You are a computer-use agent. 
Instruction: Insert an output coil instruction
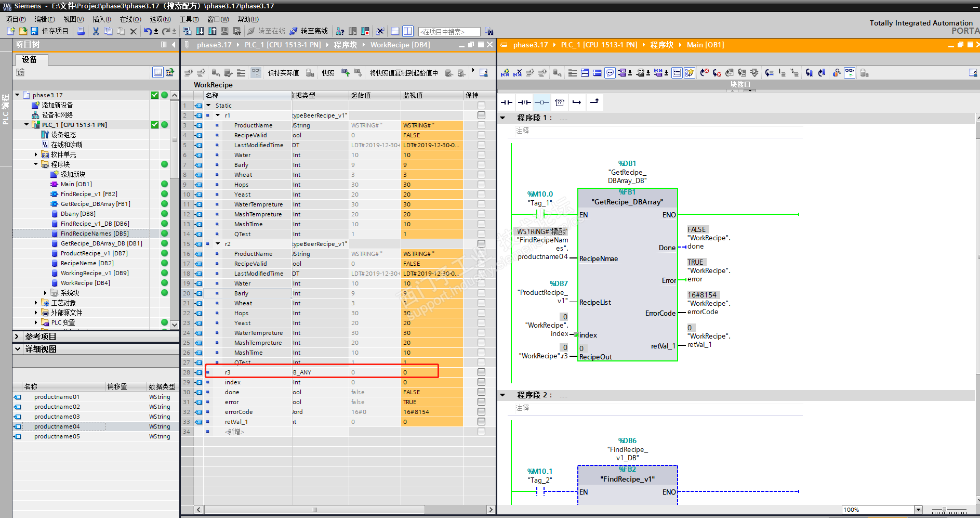[541, 102]
